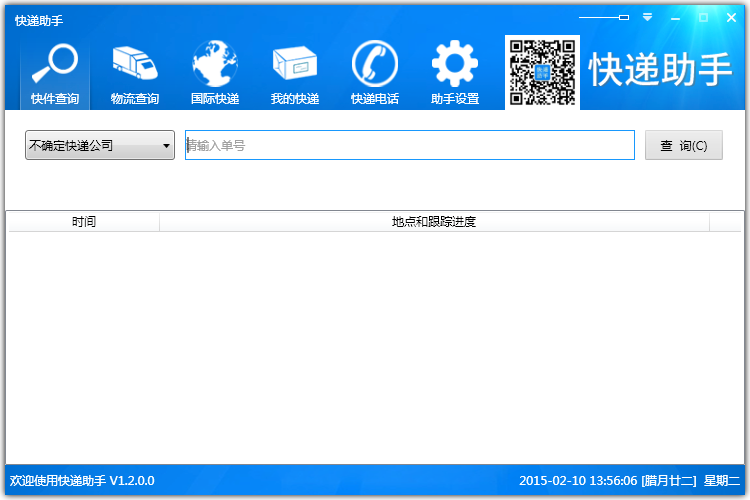Open the 快件查询 magnifier icon tab
The width and height of the screenshot is (750, 500).
click(55, 75)
